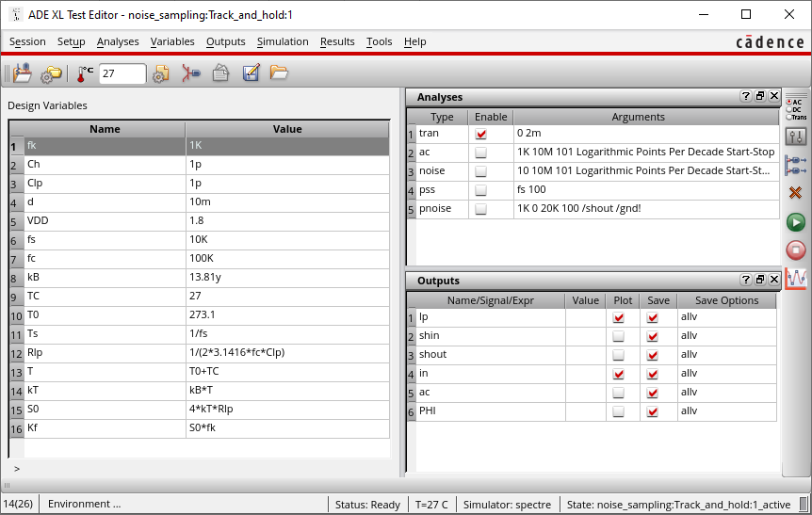812x515 pixels.
Task: Choose analysis type AC/DC/Trans icon
Action: [x=796, y=110]
